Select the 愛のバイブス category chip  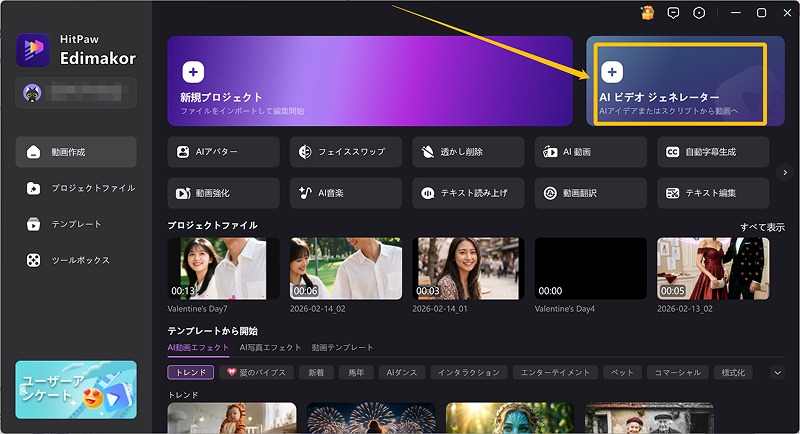[257, 373]
